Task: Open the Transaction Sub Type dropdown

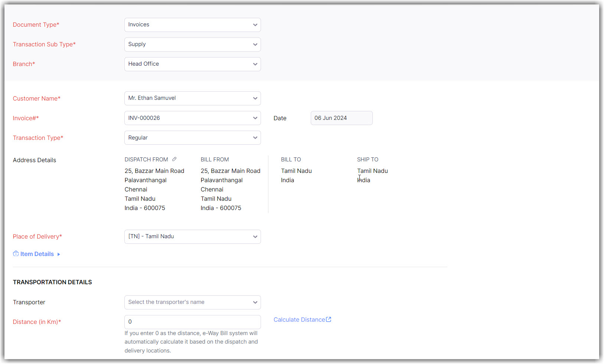Action: (192, 45)
